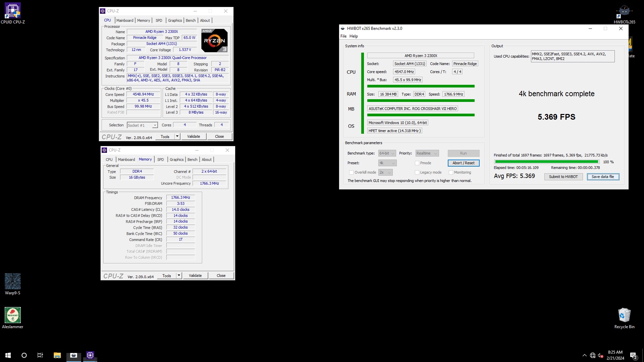Open the Benchmark type 64-bit dropdown
The width and height of the screenshot is (644, 362).
click(x=387, y=154)
